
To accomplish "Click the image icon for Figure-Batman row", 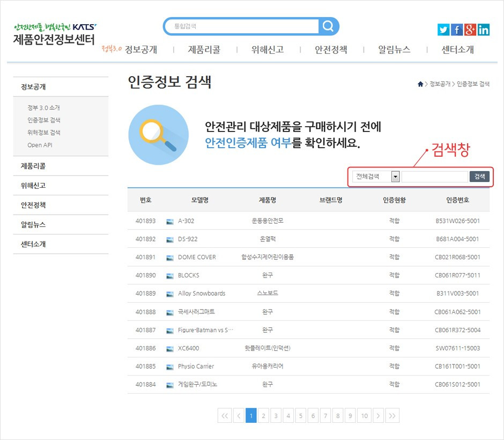I will pos(170,331).
